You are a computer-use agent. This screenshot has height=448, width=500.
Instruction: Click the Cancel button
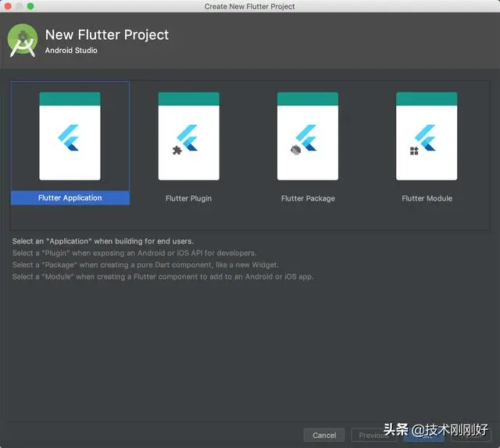pos(324,436)
